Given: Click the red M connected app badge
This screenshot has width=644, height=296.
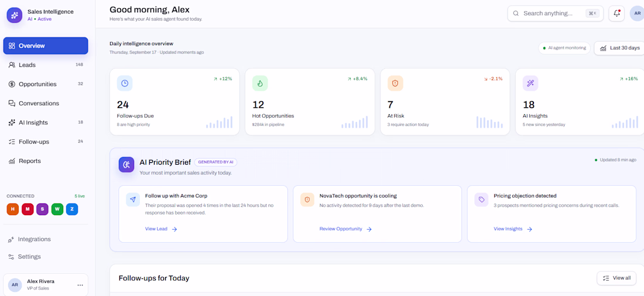Looking at the screenshot, I should coord(28,209).
